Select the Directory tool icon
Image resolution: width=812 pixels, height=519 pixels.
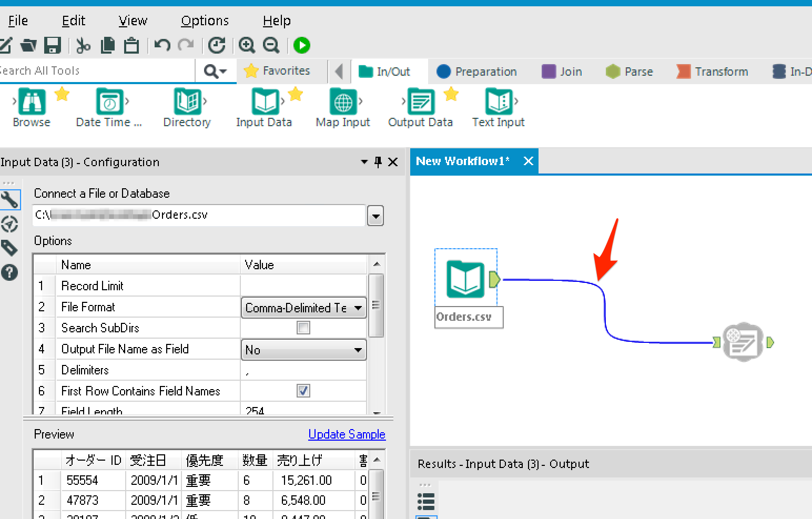coord(187,102)
